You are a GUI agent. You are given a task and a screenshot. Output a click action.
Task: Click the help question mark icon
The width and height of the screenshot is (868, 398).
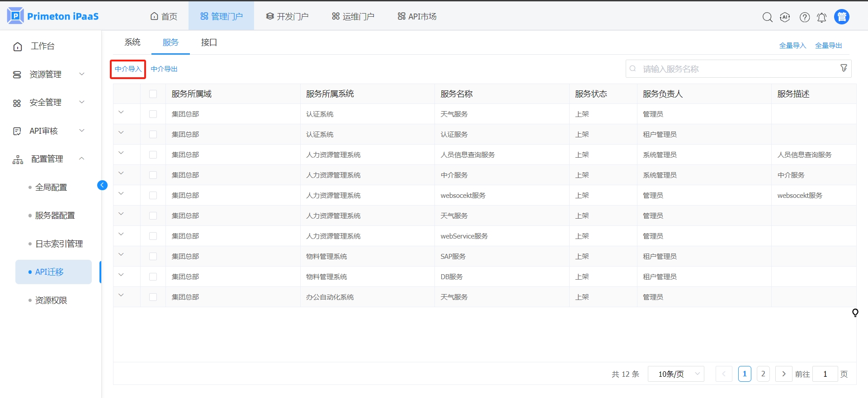pyautogui.click(x=804, y=17)
